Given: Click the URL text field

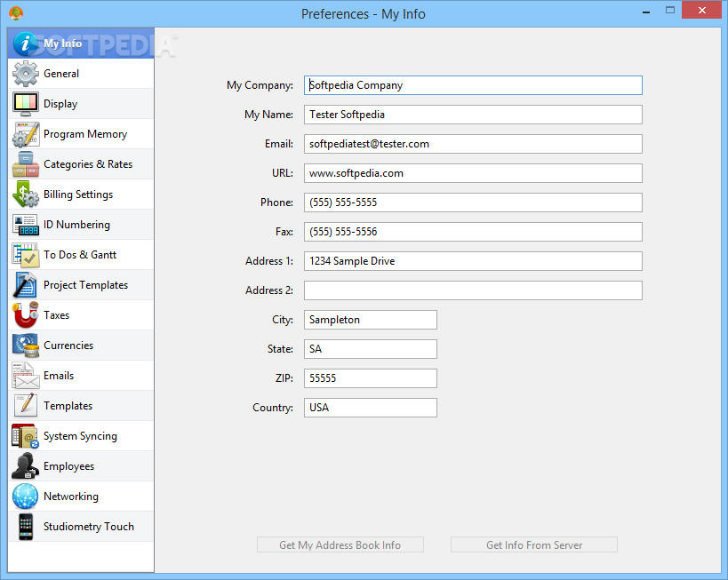Looking at the screenshot, I should (x=473, y=173).
